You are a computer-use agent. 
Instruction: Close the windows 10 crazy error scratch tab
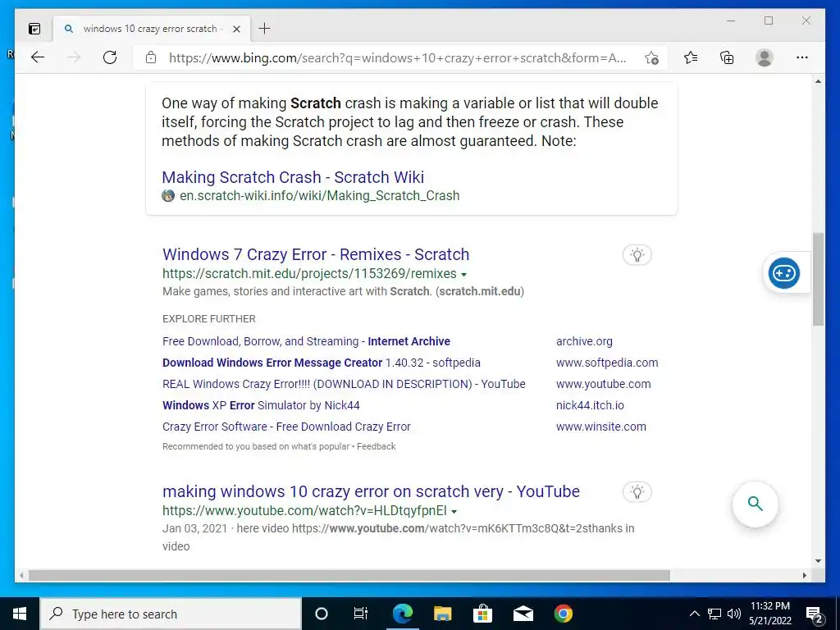236,29
